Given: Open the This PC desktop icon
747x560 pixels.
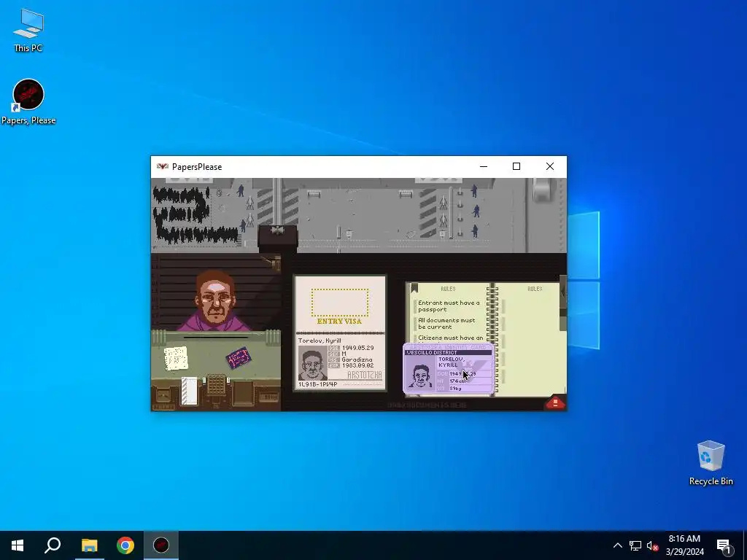Looking at the screenshot, I should [x=28, y=31].
